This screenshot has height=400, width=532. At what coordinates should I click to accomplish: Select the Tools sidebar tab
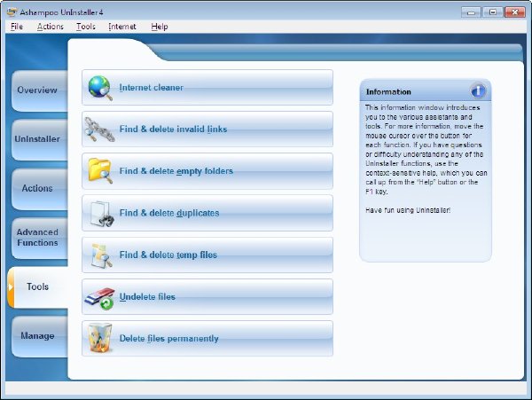[38, 287]
